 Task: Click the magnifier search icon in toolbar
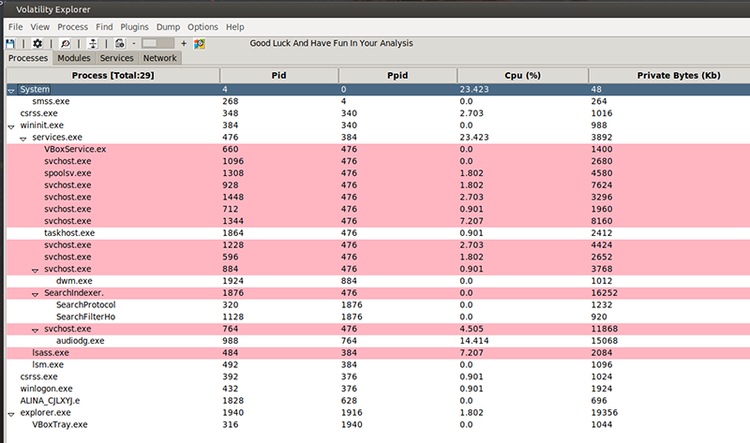pos(65,44)
